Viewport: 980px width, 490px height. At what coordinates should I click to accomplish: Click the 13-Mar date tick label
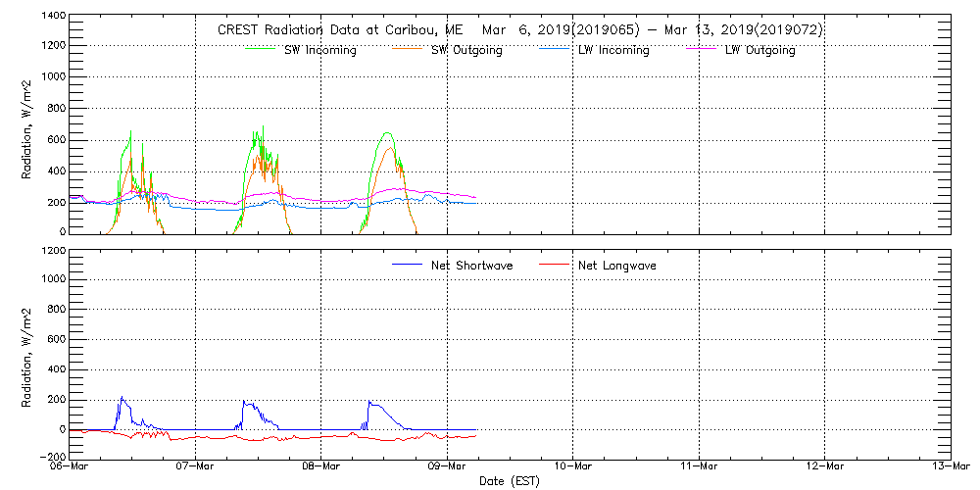[949, 466]
